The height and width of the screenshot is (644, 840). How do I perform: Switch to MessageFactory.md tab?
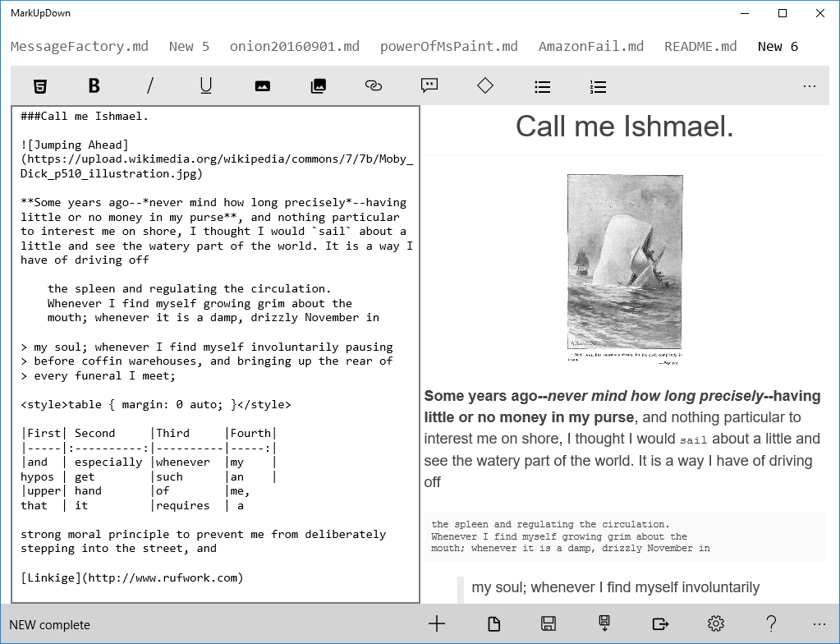pos(80,47)
